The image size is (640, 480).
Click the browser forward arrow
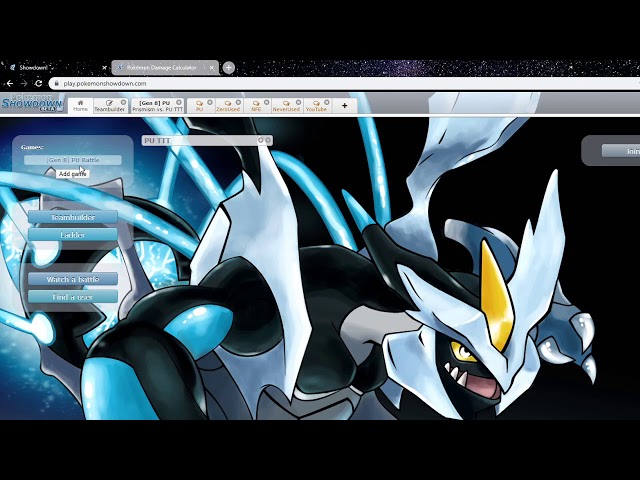(24, 83)
